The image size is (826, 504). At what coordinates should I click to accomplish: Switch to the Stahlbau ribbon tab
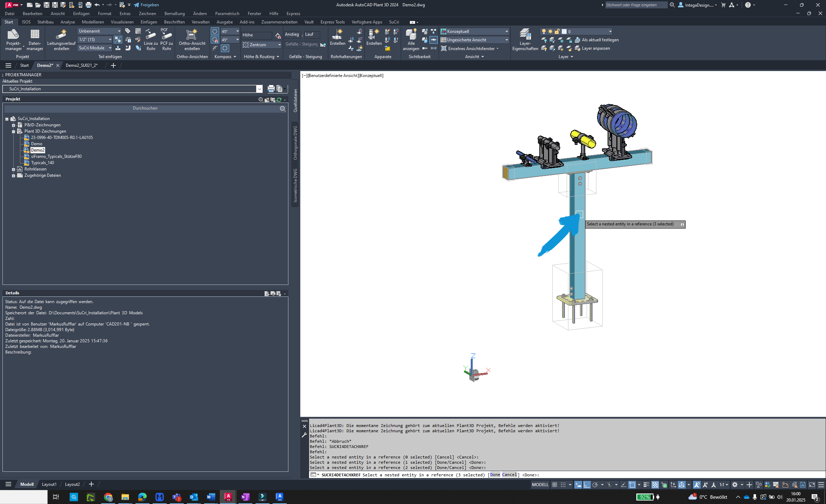coord(45,22)
